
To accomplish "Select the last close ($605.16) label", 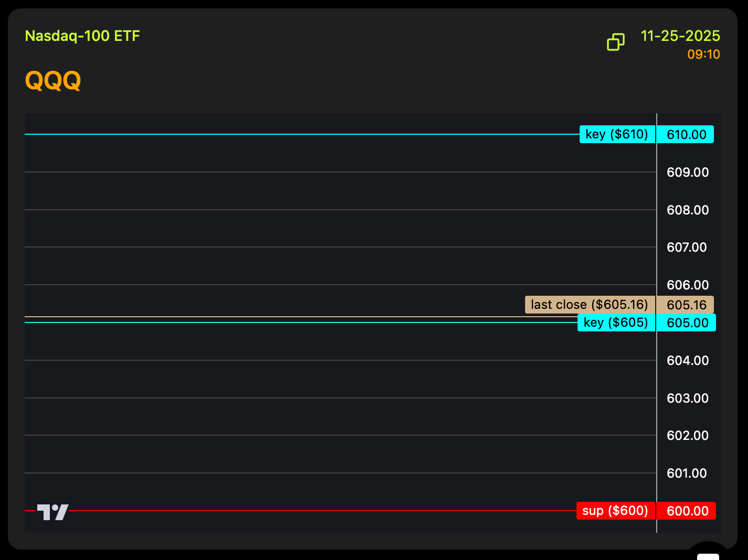I will tap(590, 305).
